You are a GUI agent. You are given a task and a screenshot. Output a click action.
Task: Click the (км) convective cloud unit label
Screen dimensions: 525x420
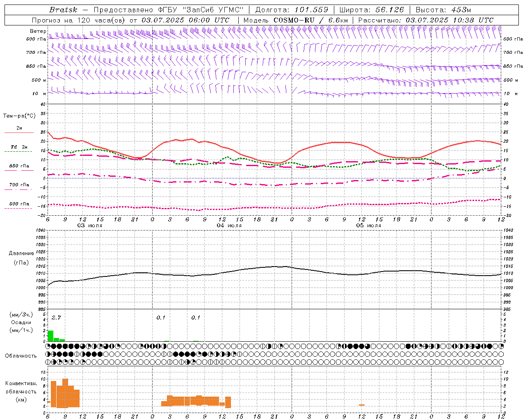[x=21, y=399]
